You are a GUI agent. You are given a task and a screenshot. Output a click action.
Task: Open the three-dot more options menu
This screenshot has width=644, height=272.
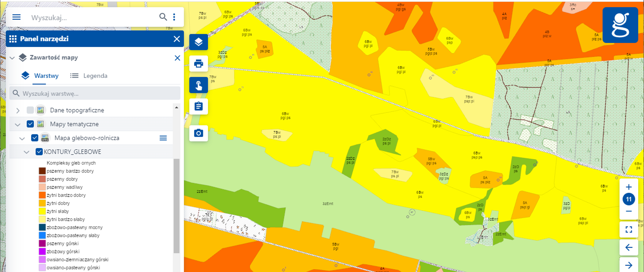click(174, 17)
